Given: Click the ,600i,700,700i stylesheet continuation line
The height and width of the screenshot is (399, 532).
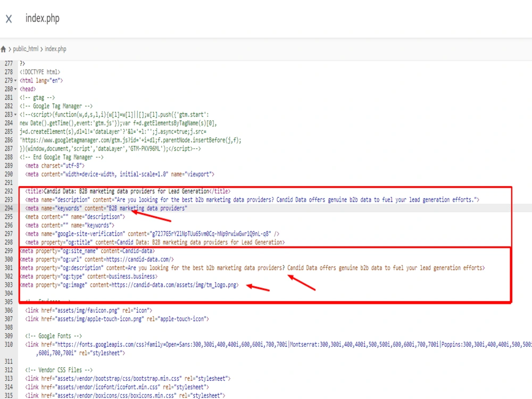Looking at the screenshot, I should point(80,353).
